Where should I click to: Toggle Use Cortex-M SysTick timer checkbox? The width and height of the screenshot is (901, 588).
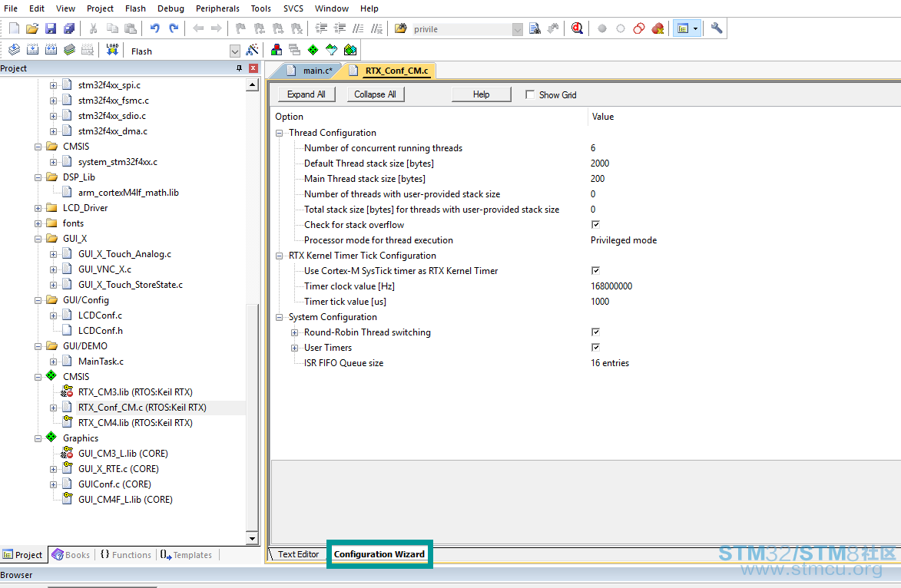coord(595,270)
